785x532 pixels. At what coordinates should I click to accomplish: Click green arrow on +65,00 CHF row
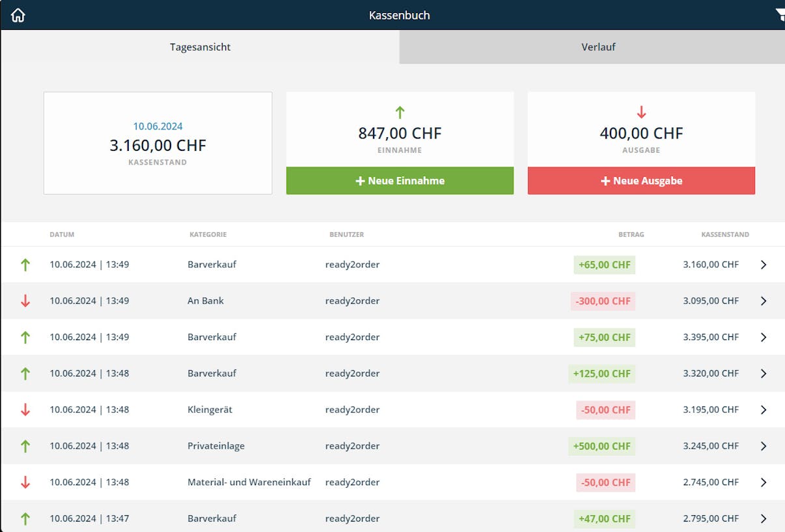point(25,265)
